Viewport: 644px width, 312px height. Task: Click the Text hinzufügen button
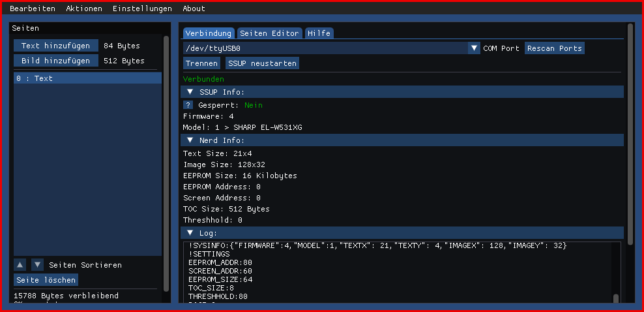click(56, 46)
